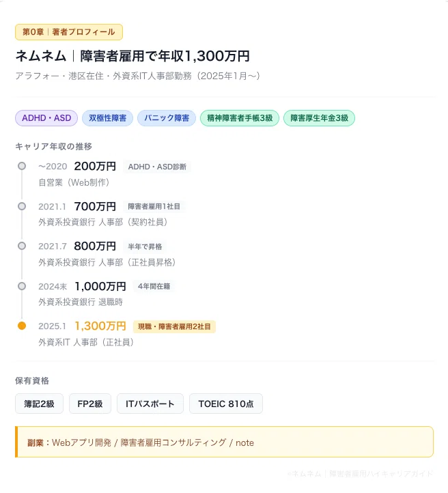The height and width of the screenshot is (493, 448).
Task: Click the orange 2025.1 timeline marker
Action: (x=22, y=326)
